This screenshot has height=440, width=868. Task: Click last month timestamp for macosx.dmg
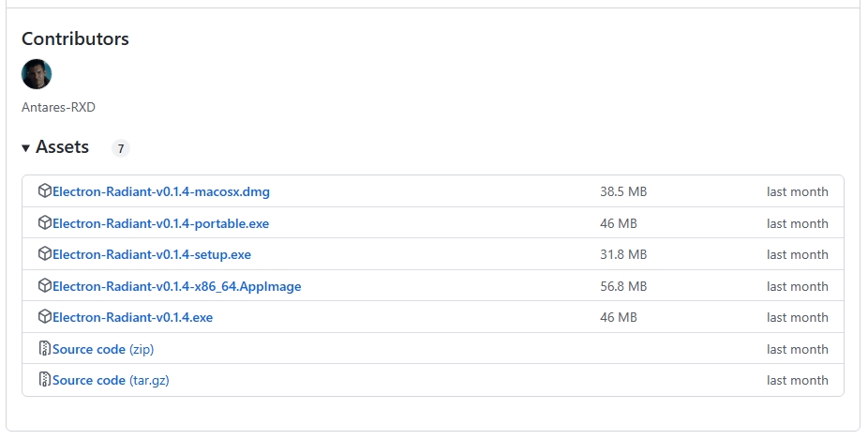[x=797, y=191]
